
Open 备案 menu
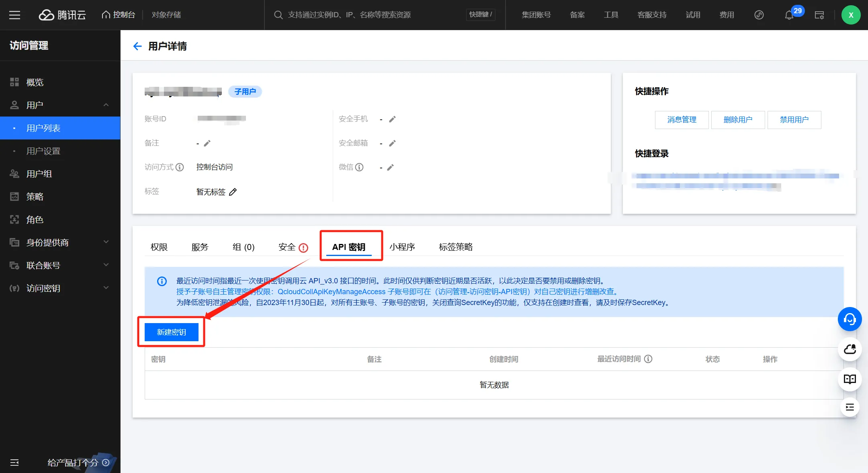pyautogui.click(x=577, y=15)
